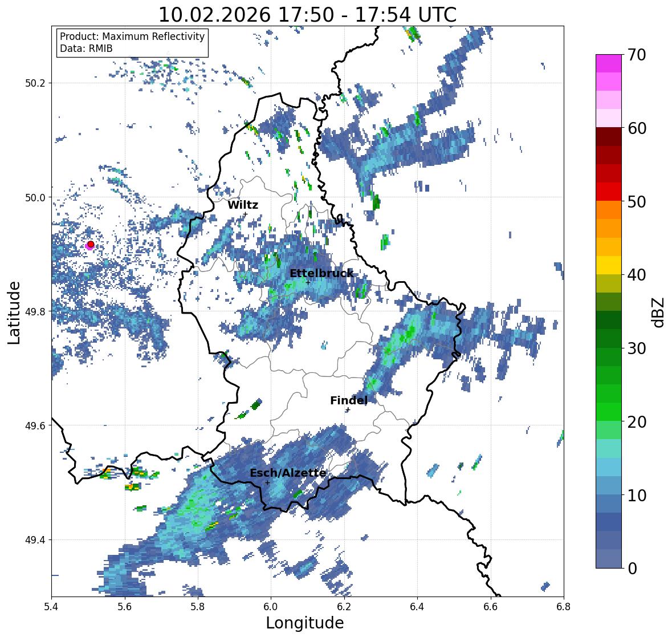Viewport: 672px width, 637px height.
Task: Click the Ettelbruck station label
Action: point(321,273)
